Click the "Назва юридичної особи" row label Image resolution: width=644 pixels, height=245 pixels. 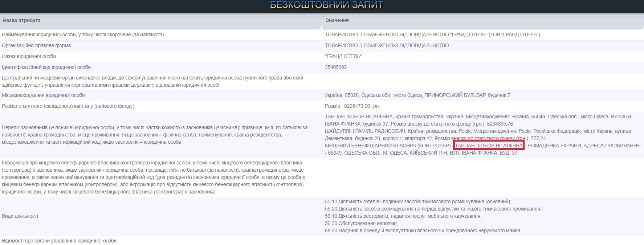pyautogui.click(x=29, y=56)
